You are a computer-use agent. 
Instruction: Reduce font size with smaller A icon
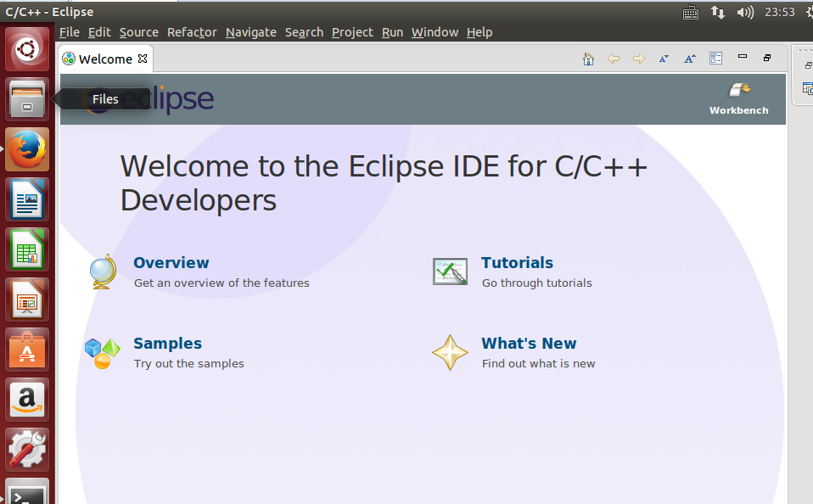tap(664, 59)
